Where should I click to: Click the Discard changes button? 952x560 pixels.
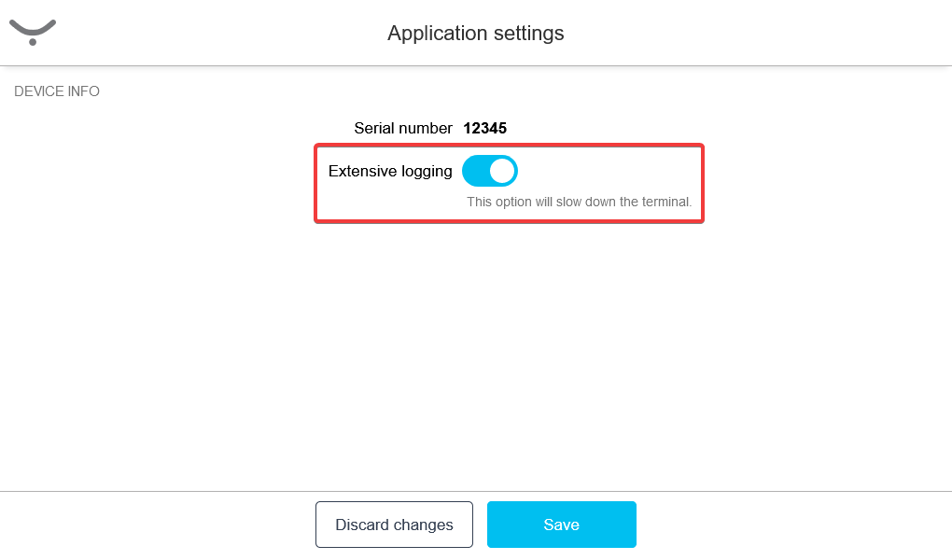394,525
